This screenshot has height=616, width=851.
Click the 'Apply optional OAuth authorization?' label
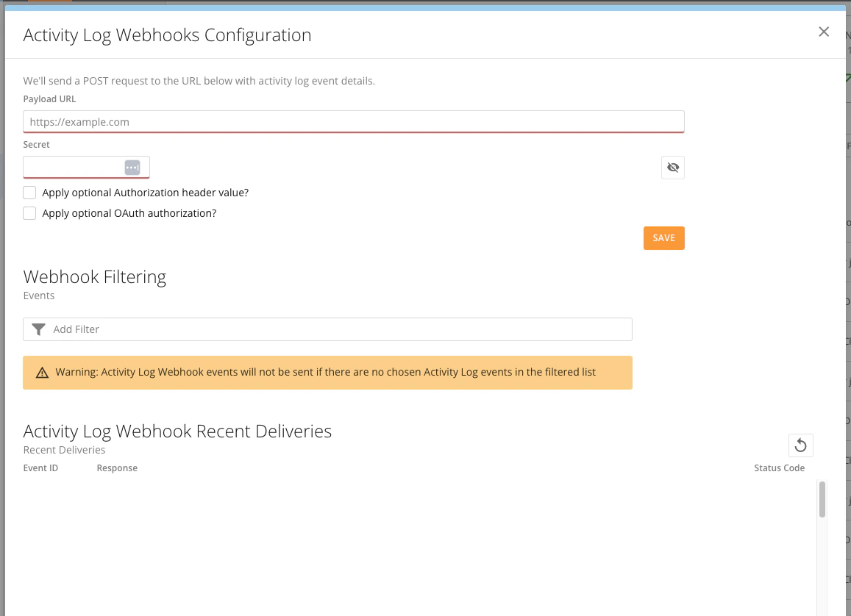129,213
